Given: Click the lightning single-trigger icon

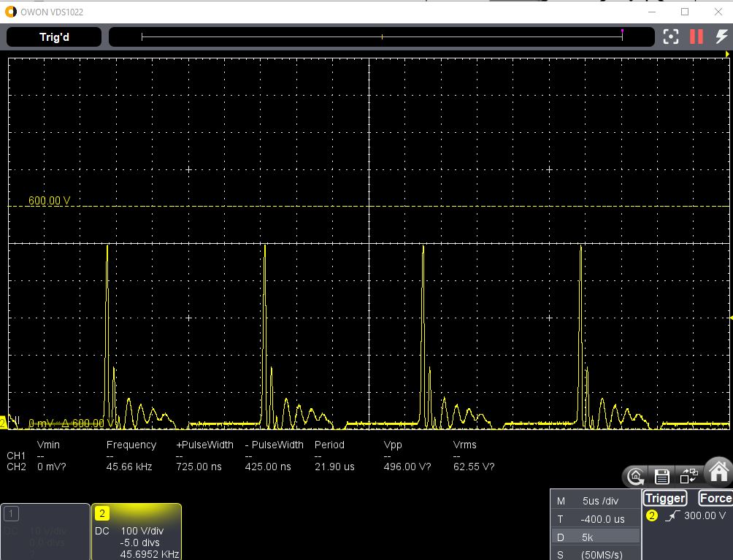Looking at the screenshot, I should 722,37.
